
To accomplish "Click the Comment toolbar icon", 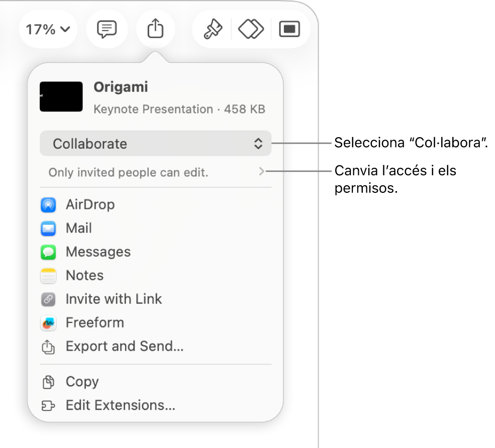I will pos(106,30).
